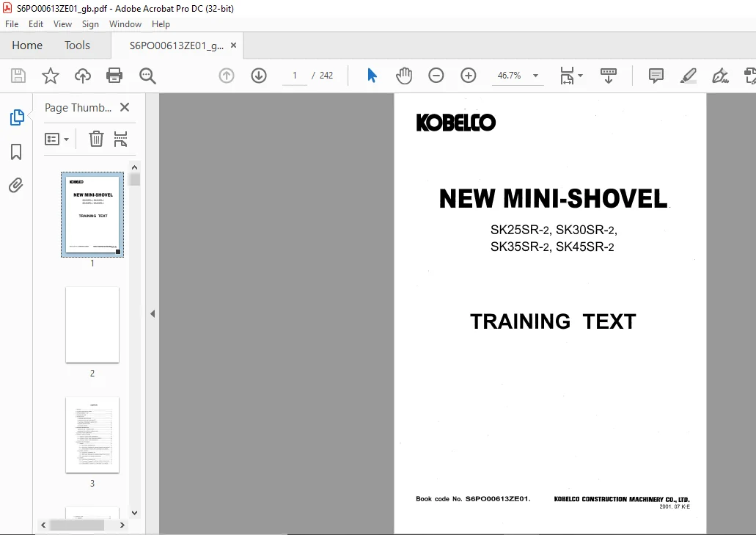This screenshot has width=756, height=535.
Task: Switch to the Home tab
Action: (27, 46)
